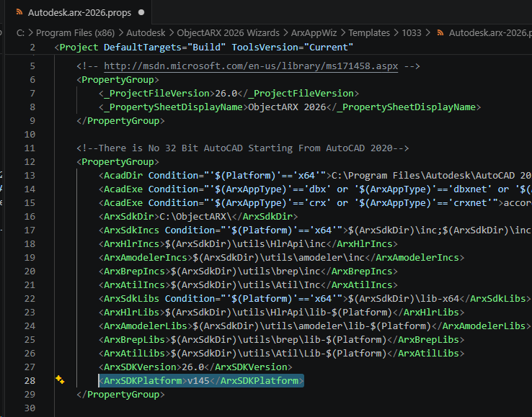The width and height of the screenshot is (532, 417).
Task: Click the 'ArxAppWiz' breadcrumb segment
Action: [314, 32]
